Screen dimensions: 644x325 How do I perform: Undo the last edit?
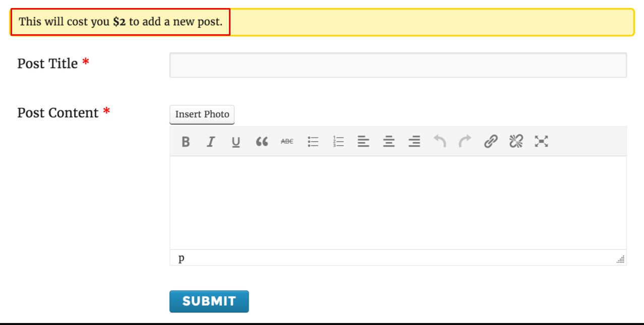click(440, 142)
